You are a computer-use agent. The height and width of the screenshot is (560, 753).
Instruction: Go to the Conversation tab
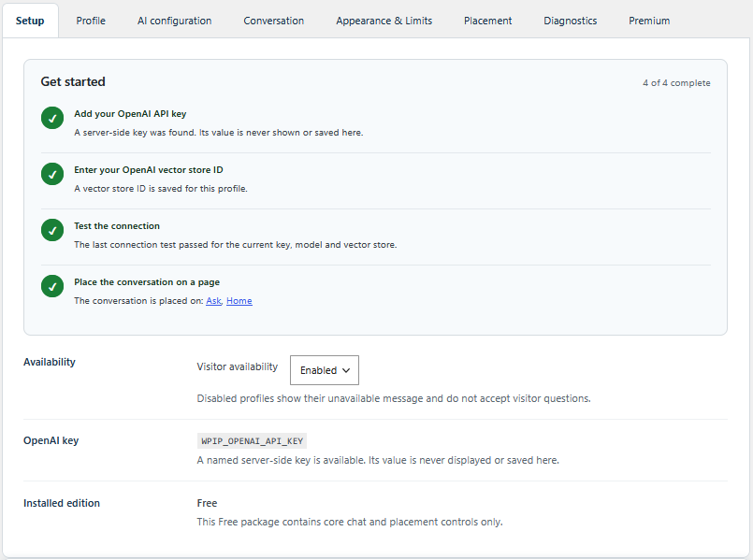pos(274,21)
